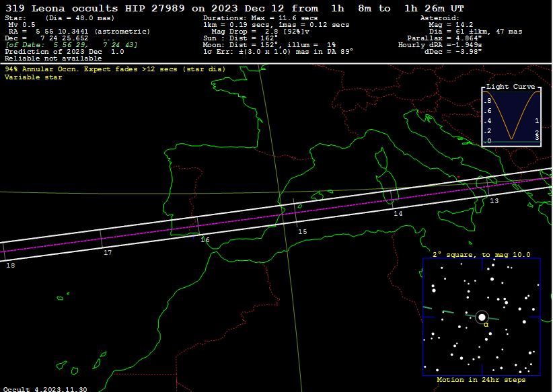
Task: Click the 'Occult 4.2023.11.30' version label
Action: [x=44, y=388]
